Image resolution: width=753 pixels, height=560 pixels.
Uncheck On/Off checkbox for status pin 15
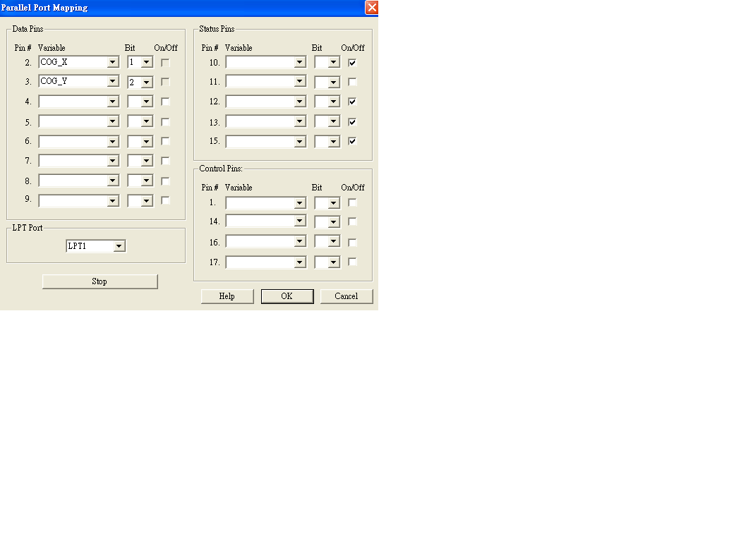pos(352,141)
